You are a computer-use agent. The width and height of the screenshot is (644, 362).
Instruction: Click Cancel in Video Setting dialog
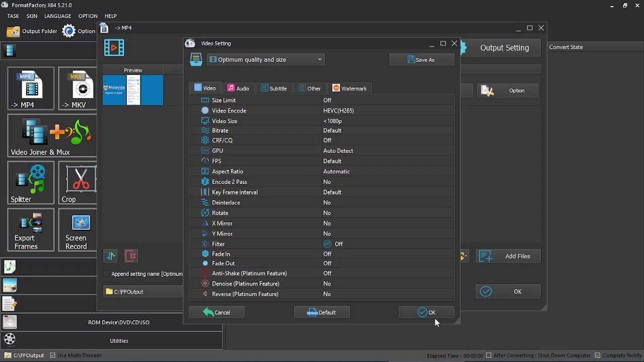(x=217, y=313)
